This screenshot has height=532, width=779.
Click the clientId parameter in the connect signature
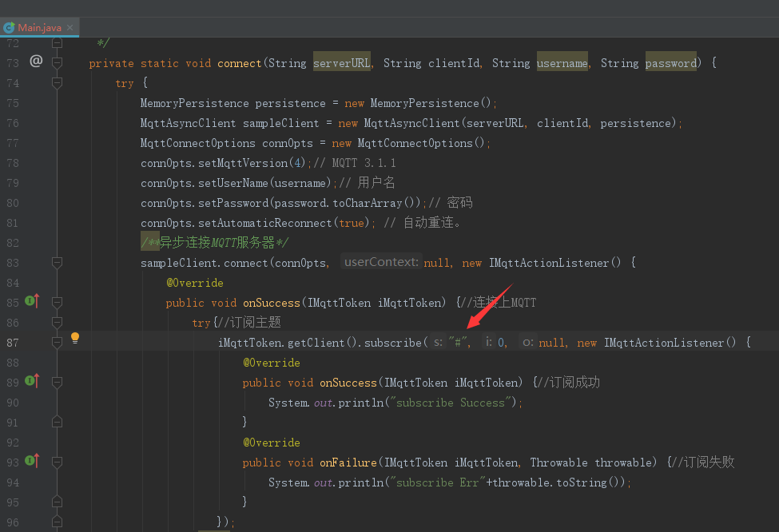[x=454, y=63]
